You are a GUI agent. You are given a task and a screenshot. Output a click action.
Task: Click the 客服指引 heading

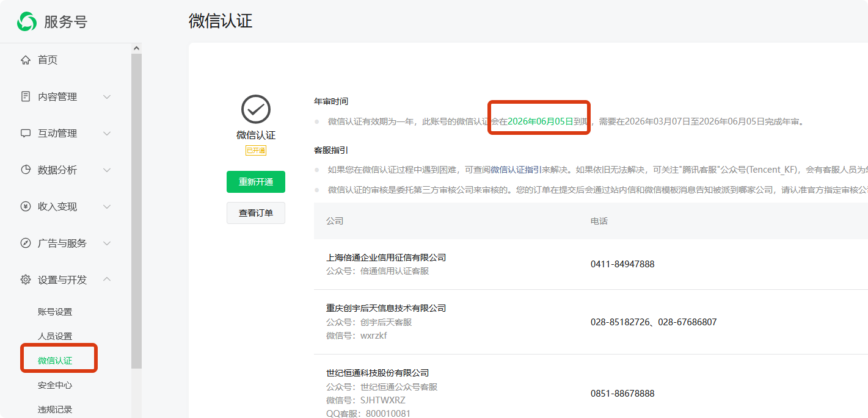(x=331, y=150)
